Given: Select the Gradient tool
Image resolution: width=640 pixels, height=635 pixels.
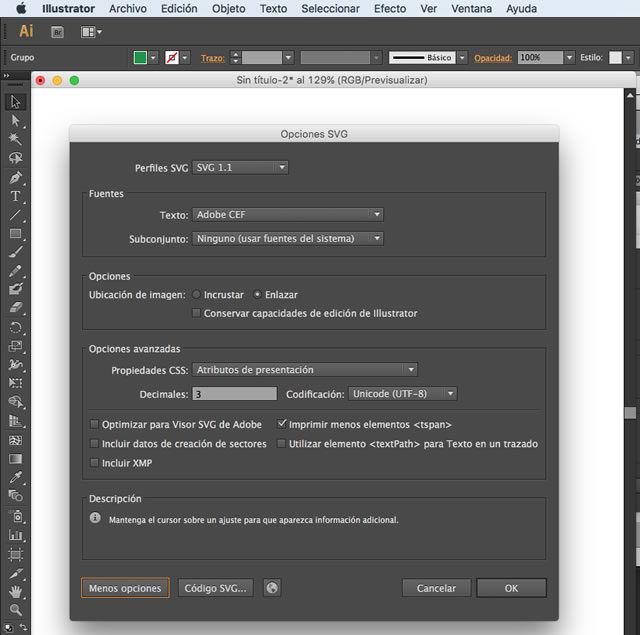Looking at the screenshot, I should click(x=16, y=459).
